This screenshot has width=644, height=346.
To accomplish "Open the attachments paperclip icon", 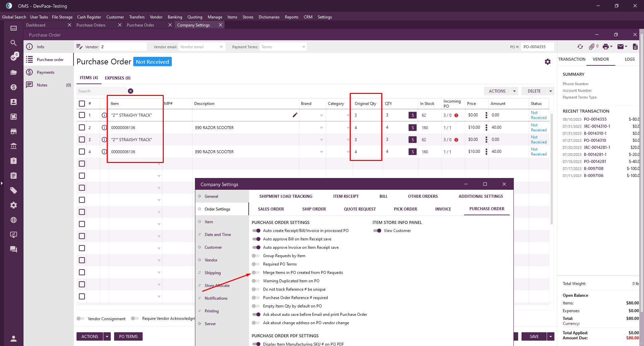I will (x=592, y=47).
